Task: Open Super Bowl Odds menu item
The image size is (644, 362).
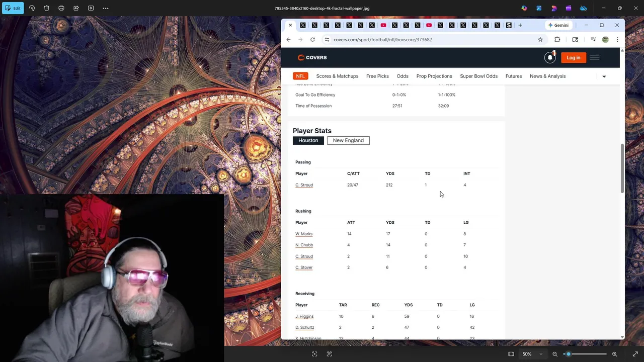Action: tap(478, 76)
